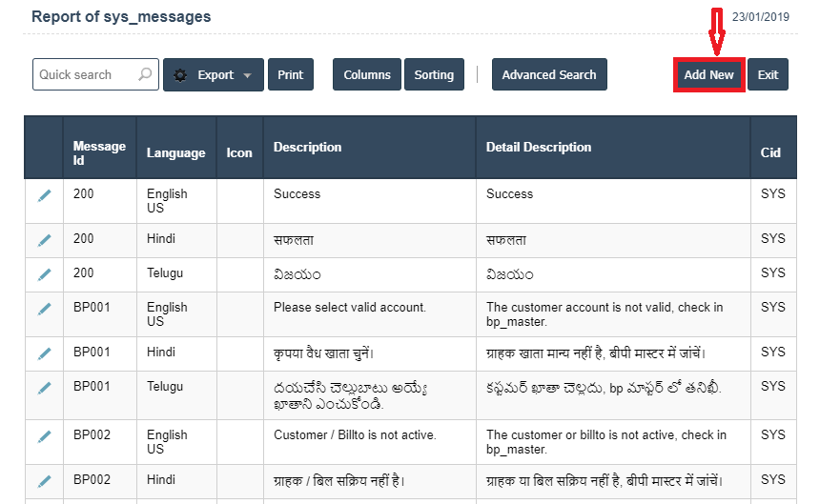Open edit pencil for 200 Telugu row
The image size is (820, 504).
[44, 274]
